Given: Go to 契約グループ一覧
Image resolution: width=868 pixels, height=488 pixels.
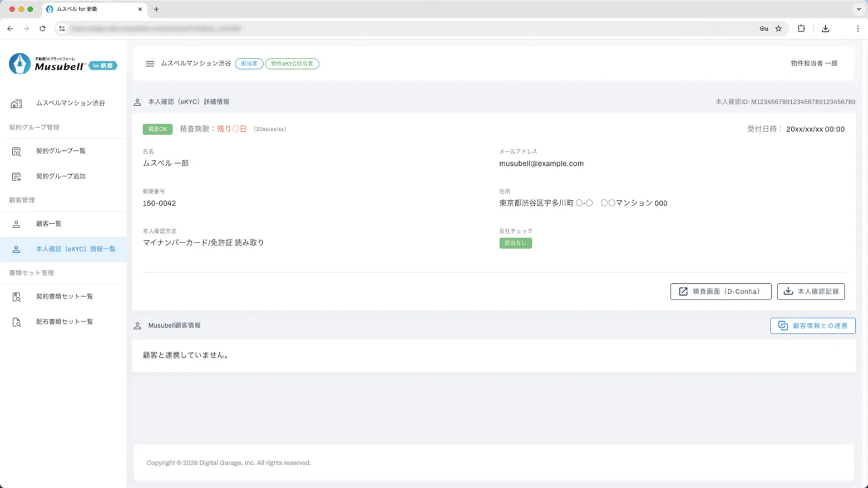Looking at the screenshot, I should [63, 151].
